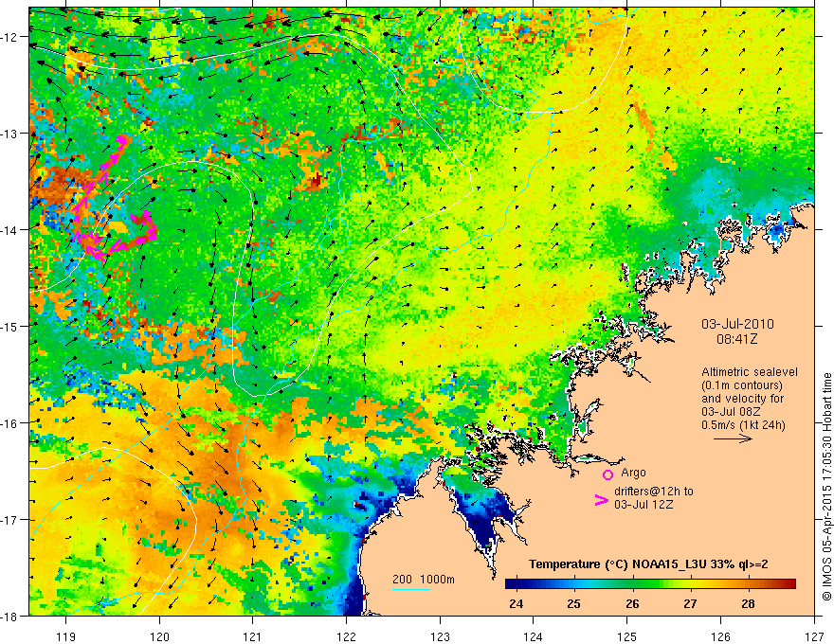Viewport: 834px width, 644px height.
Task: Click the temperature color bar legend
Action: pos(650,584)
